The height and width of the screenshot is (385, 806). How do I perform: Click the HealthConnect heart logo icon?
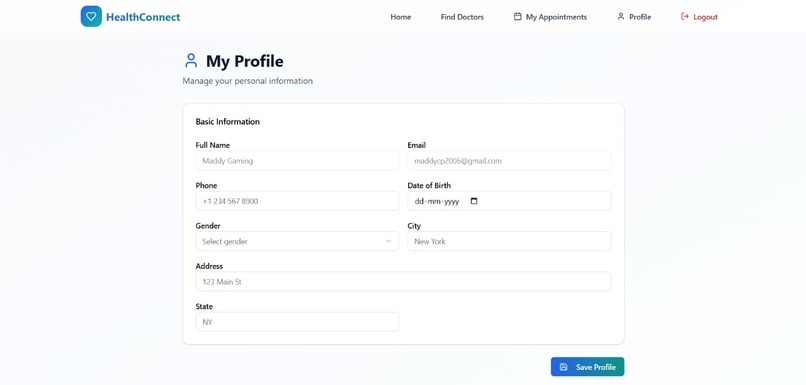(x=91, y=16)
